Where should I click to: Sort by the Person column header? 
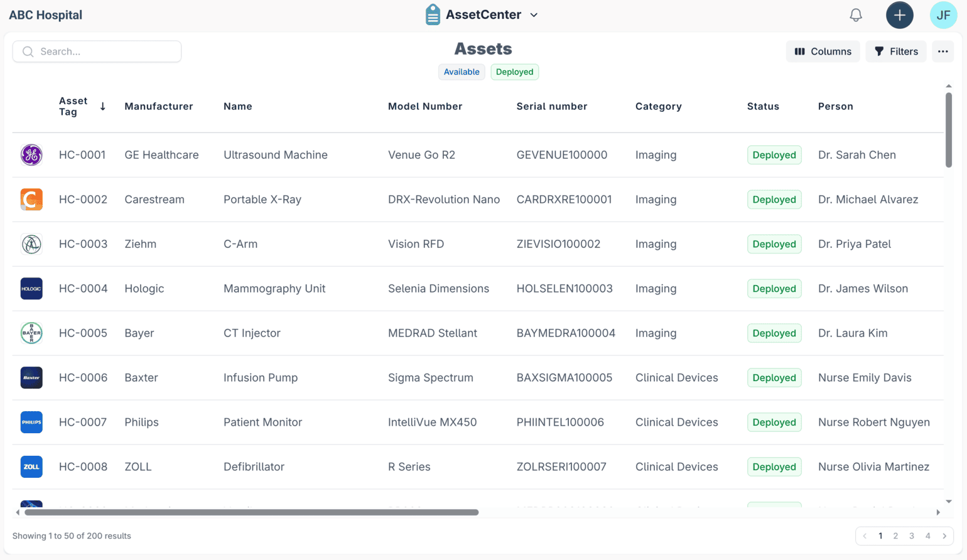tap(836, 106)
